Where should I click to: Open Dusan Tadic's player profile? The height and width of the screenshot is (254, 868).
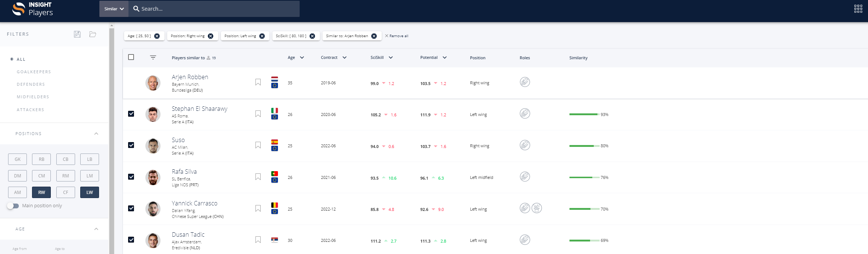point(188,234)
